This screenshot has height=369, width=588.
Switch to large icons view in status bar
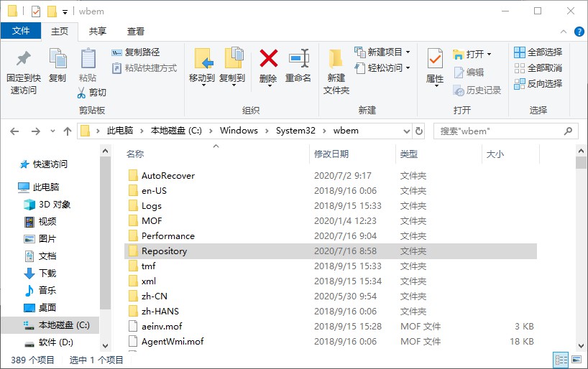(575, 360)
